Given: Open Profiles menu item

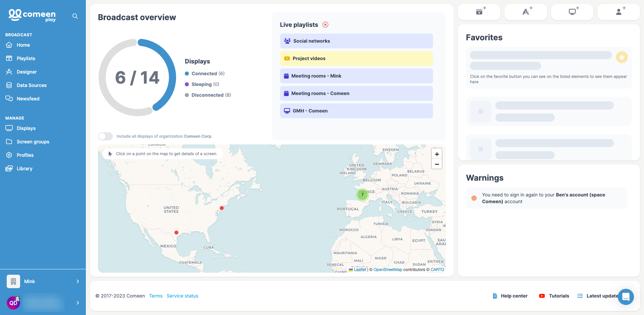Looking at the screenshot, I should coord(25,155).
